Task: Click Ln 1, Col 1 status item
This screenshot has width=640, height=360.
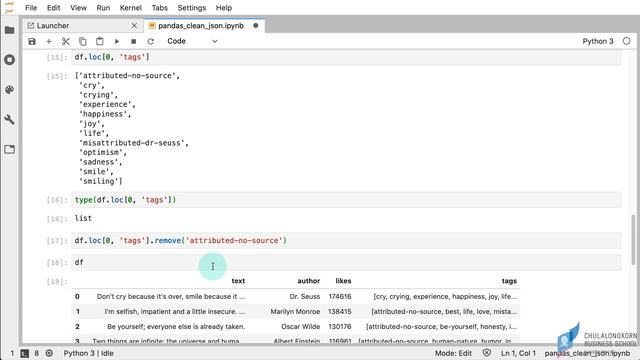Action: tap(518, 353)
